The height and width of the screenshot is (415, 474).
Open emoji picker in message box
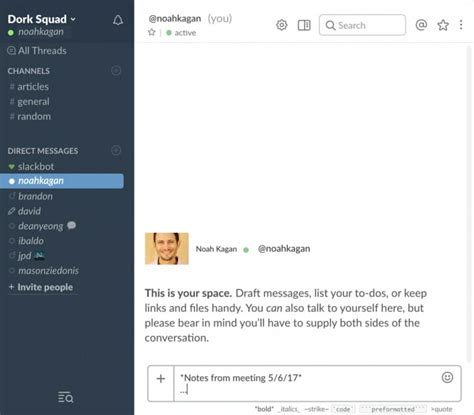tap(447, 377)
